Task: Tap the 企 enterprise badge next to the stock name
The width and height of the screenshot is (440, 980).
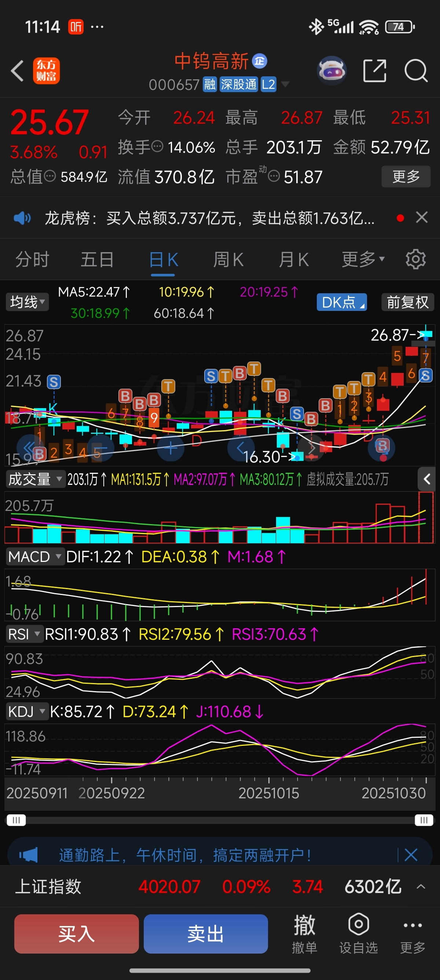Action: 260,61
